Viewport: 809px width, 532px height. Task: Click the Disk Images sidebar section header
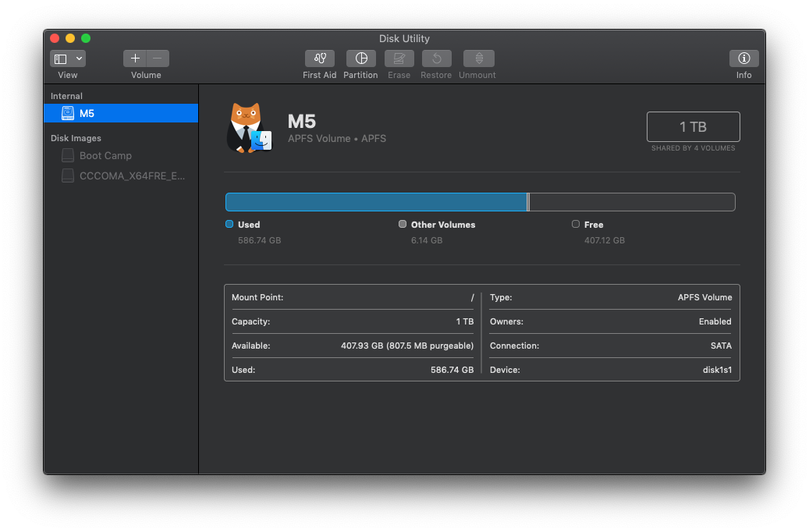76,138
